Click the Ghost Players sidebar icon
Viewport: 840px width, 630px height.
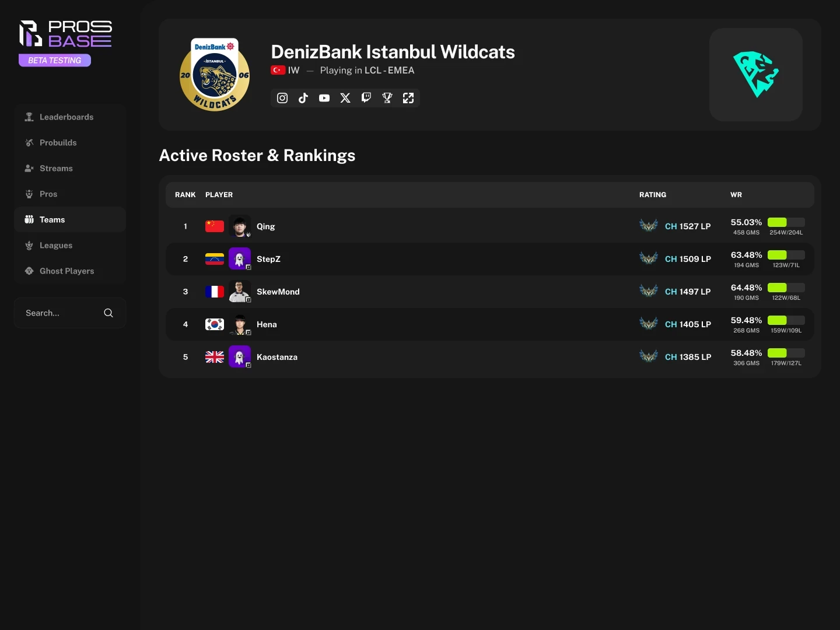pos(29,271)
